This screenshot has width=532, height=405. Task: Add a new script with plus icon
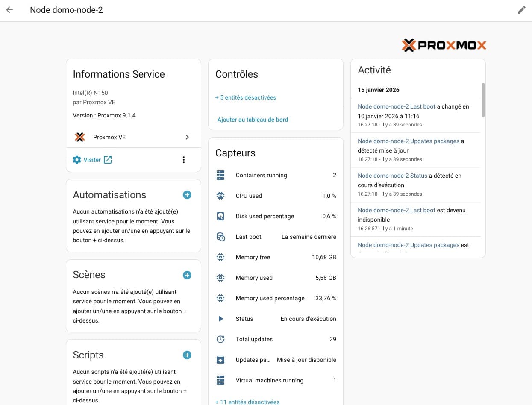187,355
